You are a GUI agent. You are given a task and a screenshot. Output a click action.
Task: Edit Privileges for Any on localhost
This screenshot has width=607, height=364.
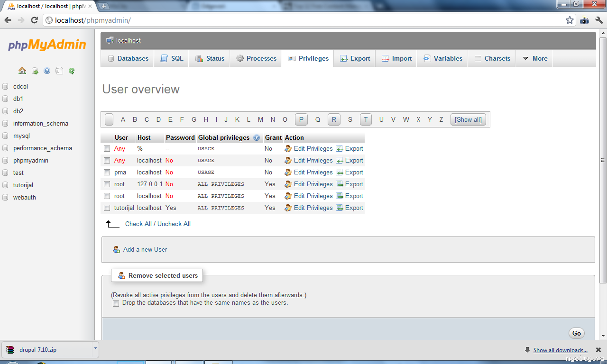309,161
